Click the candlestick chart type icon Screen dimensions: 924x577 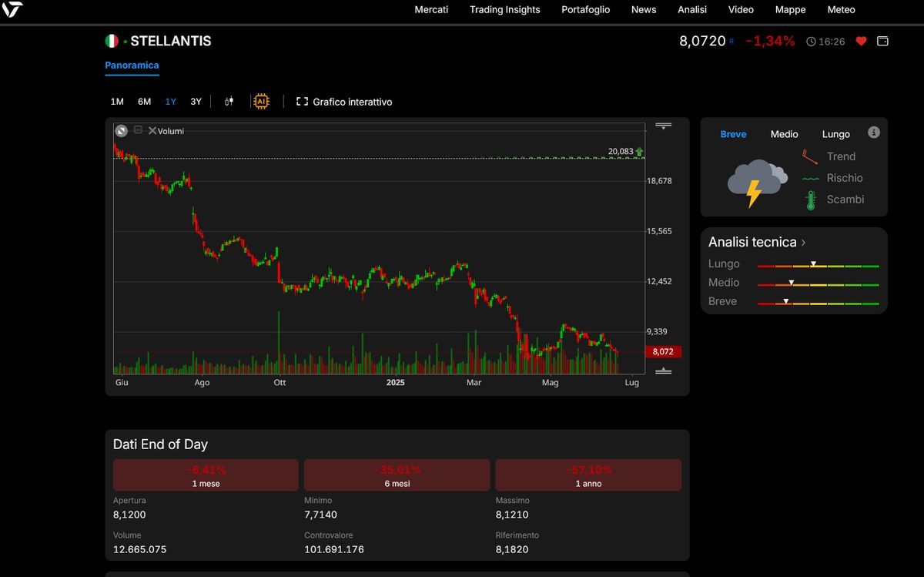tap(229, 102)
